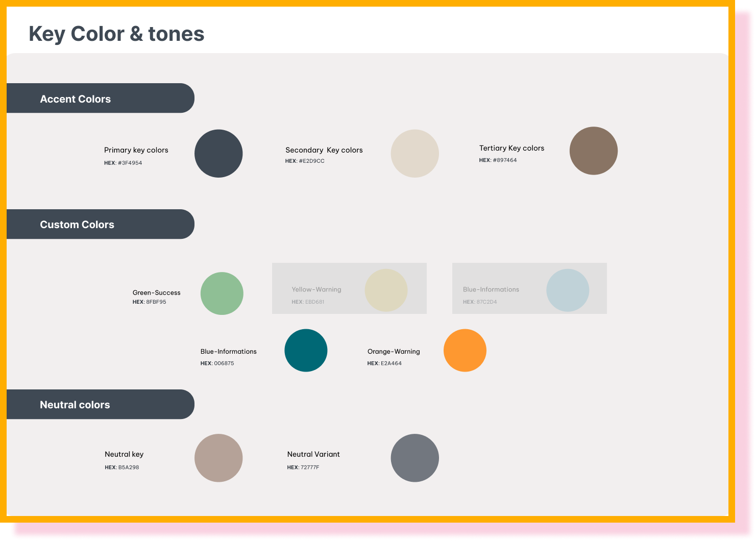Choose the light blue 87C2D4 swatch
The image size is (756, 541).
pos(568,290)
